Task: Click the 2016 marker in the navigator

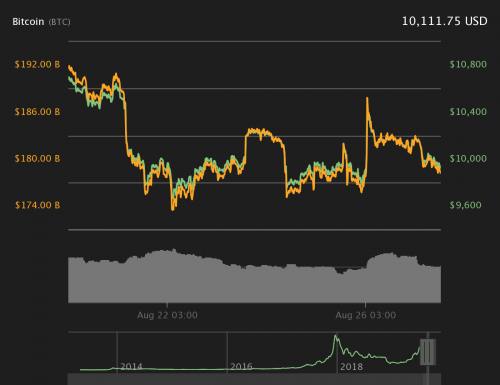Action: pyautogui.click(x=241, y=367)
